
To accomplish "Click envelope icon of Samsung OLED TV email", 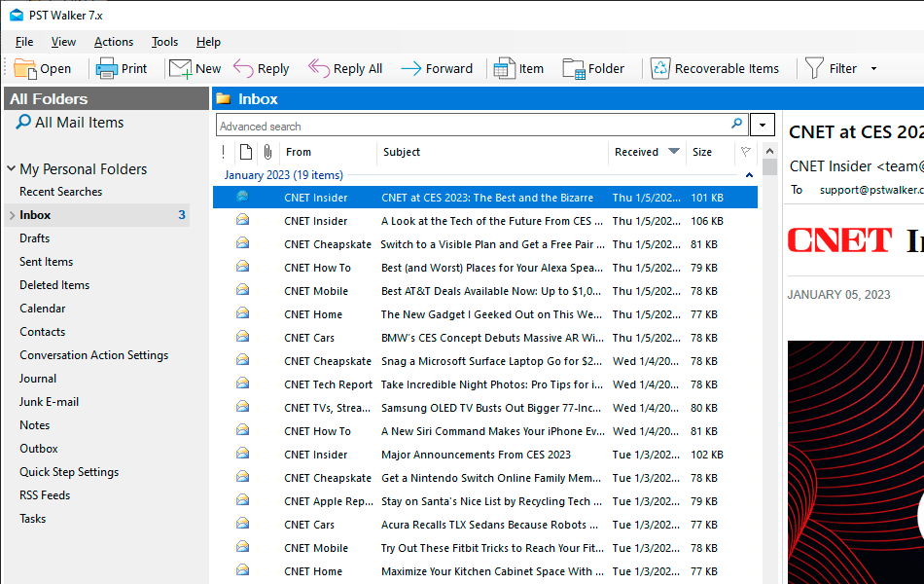I will point(242,407).
